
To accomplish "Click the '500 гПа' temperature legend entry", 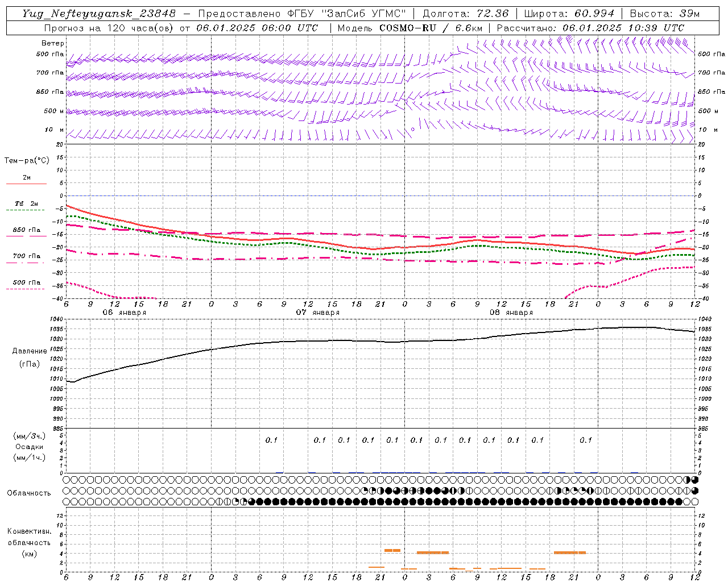I will 26,282.
